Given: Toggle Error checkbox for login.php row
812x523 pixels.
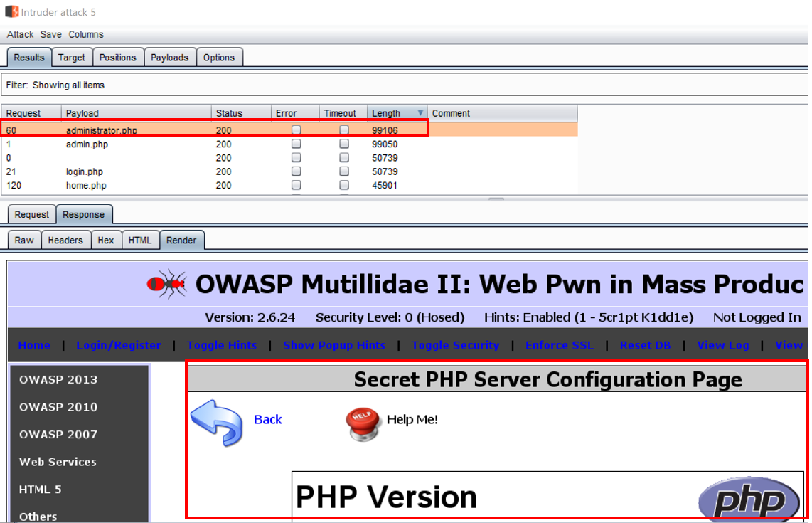Looking at the screenshot, I should [297, 171].
